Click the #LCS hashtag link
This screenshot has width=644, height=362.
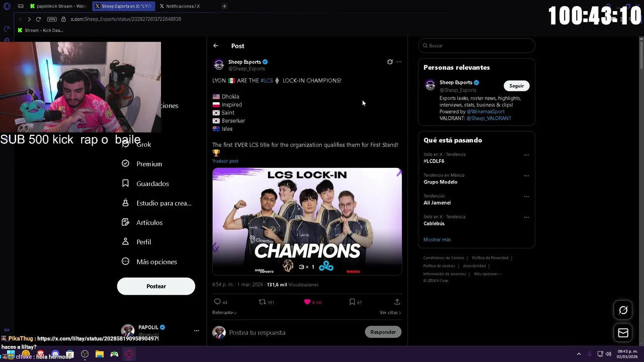click(x=267, y=80)
